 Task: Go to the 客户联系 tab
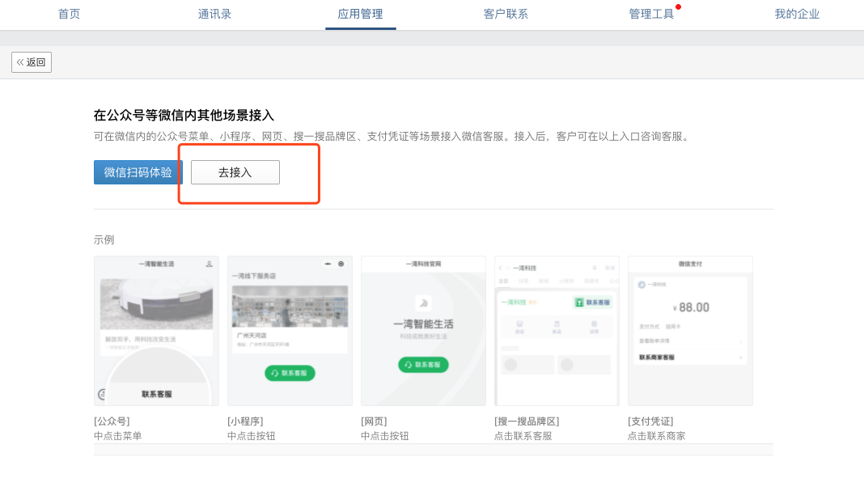pyautogui.click(x=506, y=14)
